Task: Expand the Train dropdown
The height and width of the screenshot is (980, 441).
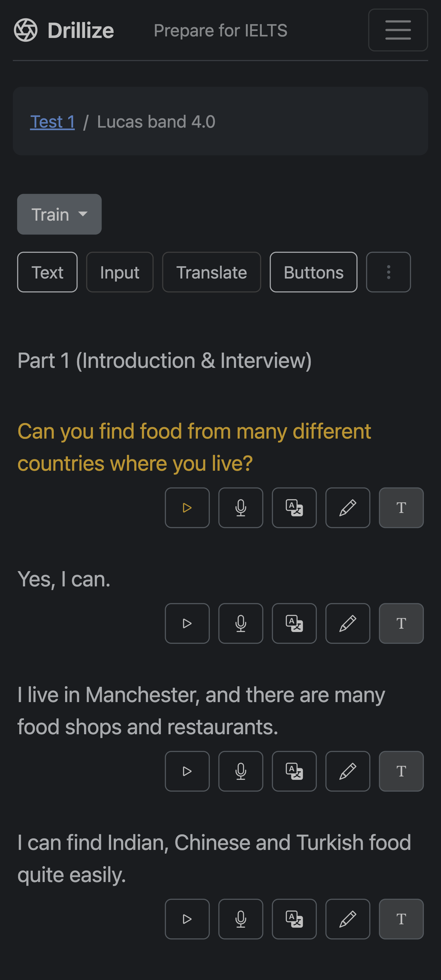Action: [x=59, y=214]
